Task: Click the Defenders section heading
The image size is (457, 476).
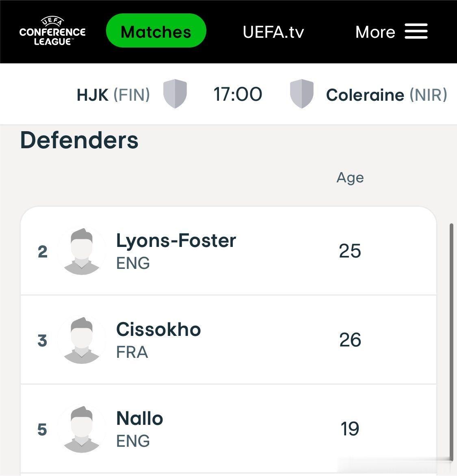Action: tap(79, 140)
